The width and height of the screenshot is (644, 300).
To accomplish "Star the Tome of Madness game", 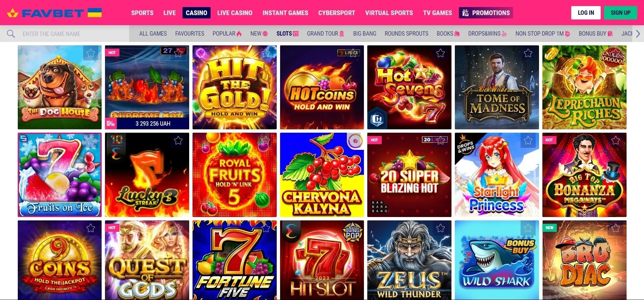I will click(528, 53).
